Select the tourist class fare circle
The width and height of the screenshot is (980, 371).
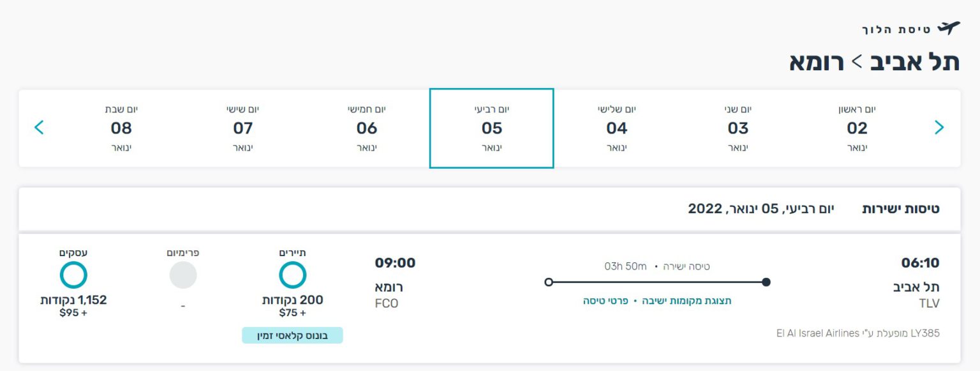[293, 275]
